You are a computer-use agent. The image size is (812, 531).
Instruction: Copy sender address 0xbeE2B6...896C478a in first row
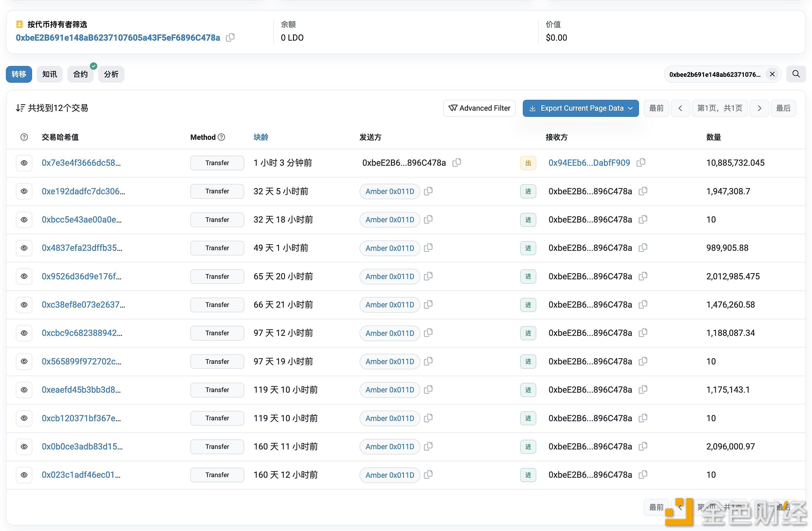pyautogui.click(x=457, y=162)
